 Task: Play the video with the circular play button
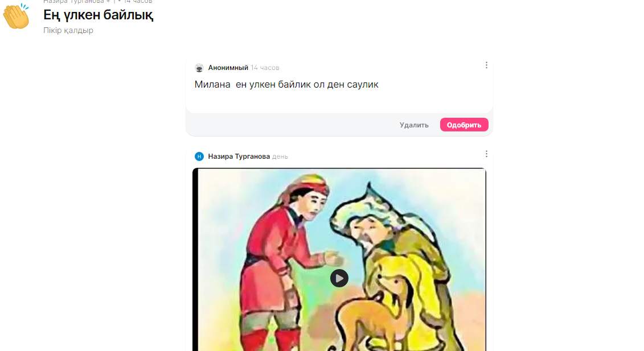pyautogui.click(x=339, y=278)
